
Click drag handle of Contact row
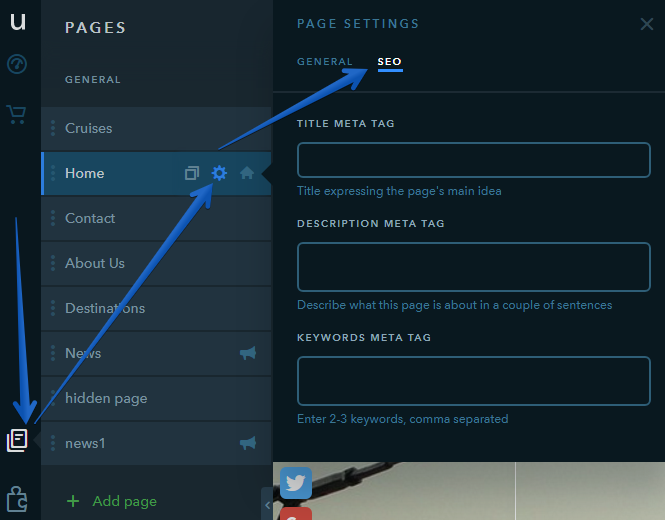click(x=53, y=218)
